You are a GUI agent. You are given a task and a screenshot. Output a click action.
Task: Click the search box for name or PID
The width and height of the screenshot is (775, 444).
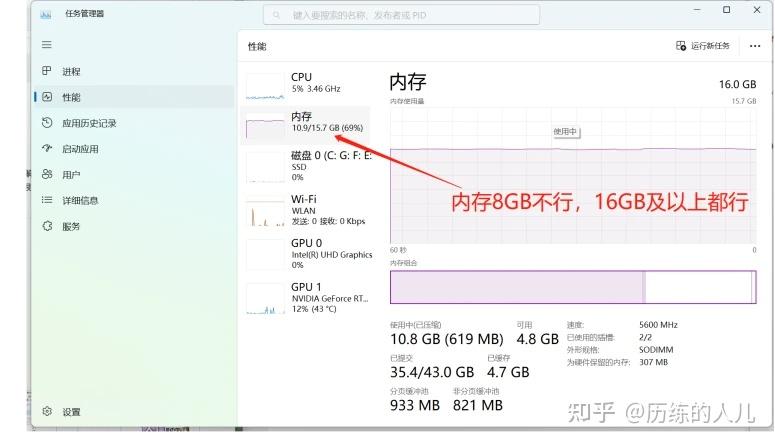401,15
